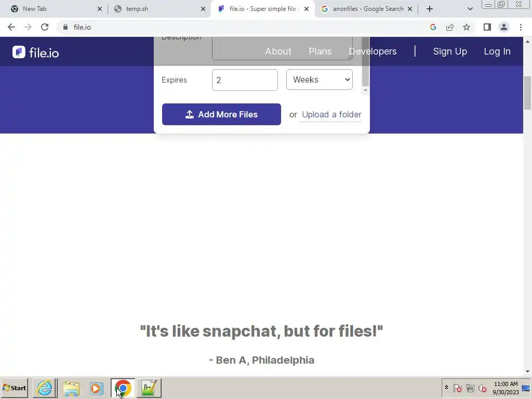Bookmark this page with the star icon

tap(467, 27)
